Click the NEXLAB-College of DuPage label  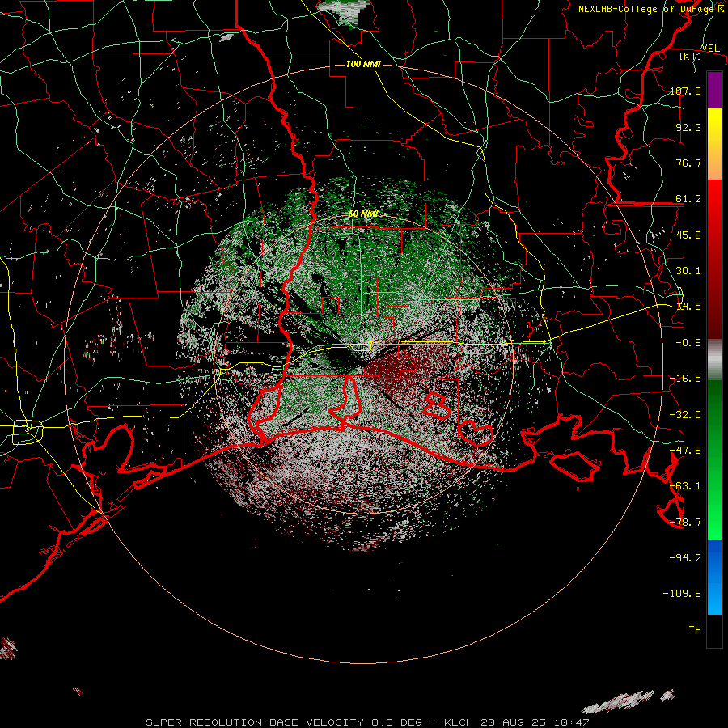pos(651,9)
